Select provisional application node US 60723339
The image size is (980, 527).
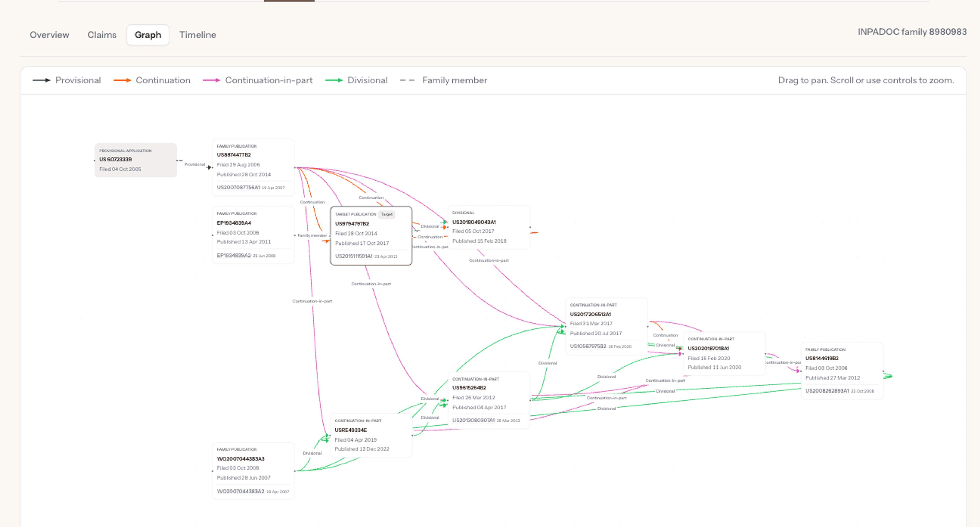(x=136, y=160)
